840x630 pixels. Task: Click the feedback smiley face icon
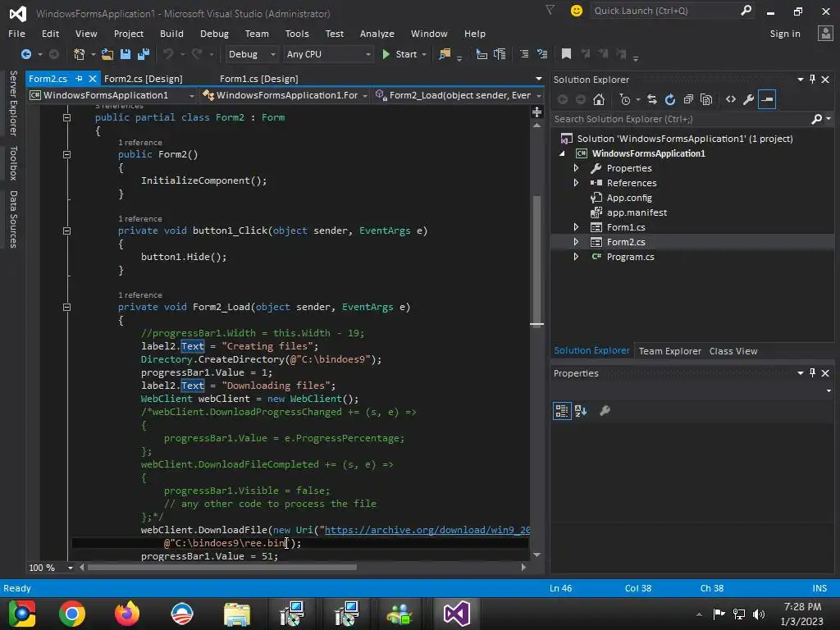(x=577, y=11)
